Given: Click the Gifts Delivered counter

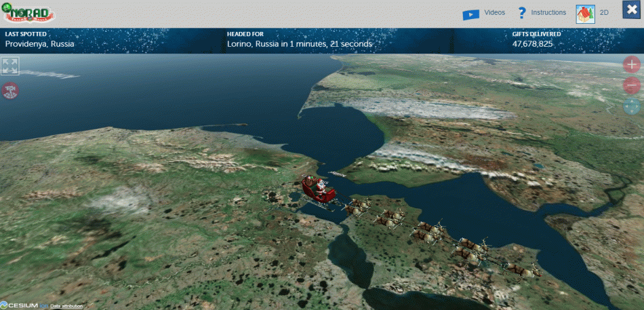Looking at the screenshot, I should tap(532, 44).
